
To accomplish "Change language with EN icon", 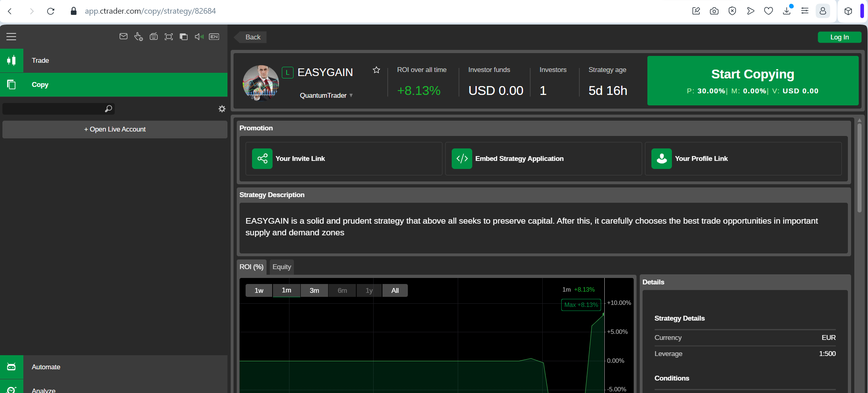I will (214, 37).
